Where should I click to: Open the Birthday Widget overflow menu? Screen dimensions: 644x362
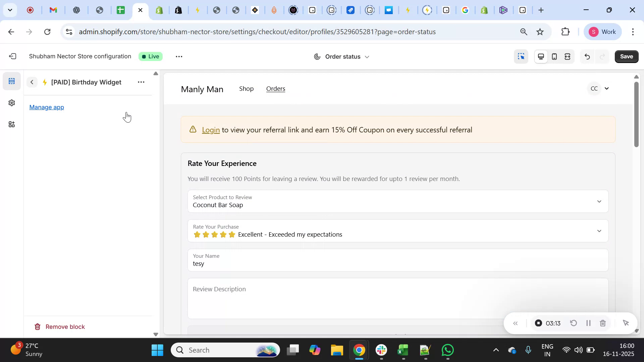click(141, 82)
